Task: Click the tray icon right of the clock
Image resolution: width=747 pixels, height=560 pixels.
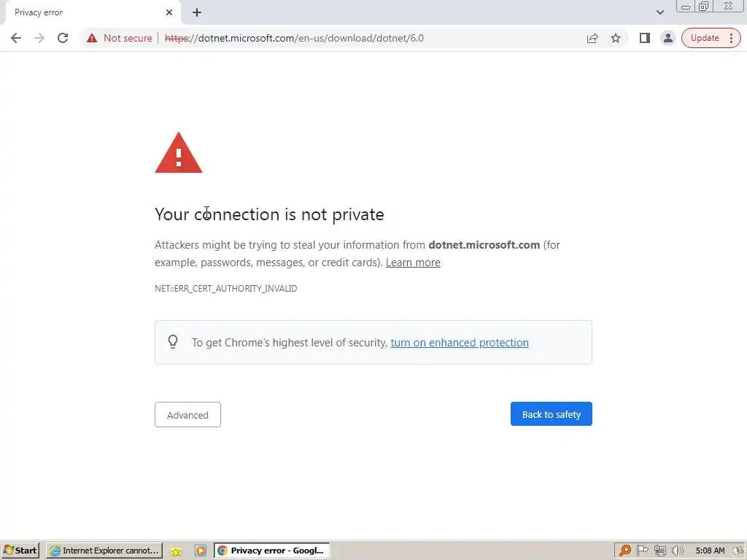Action: pos(738,551)
